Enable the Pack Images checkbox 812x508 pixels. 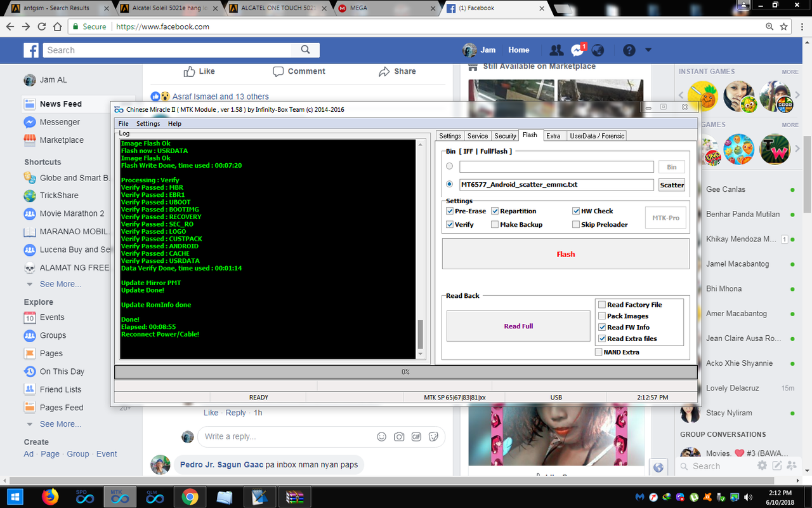pyautogui.click(x=602, y=316)
